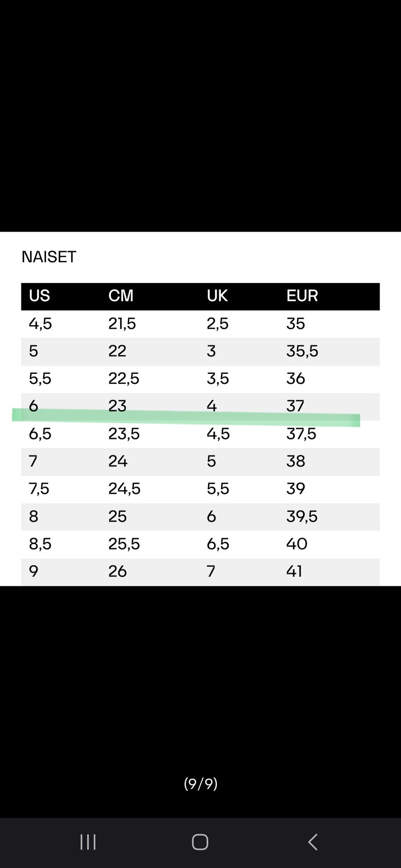Tap the 23,5 CM value

click(124, 434)
